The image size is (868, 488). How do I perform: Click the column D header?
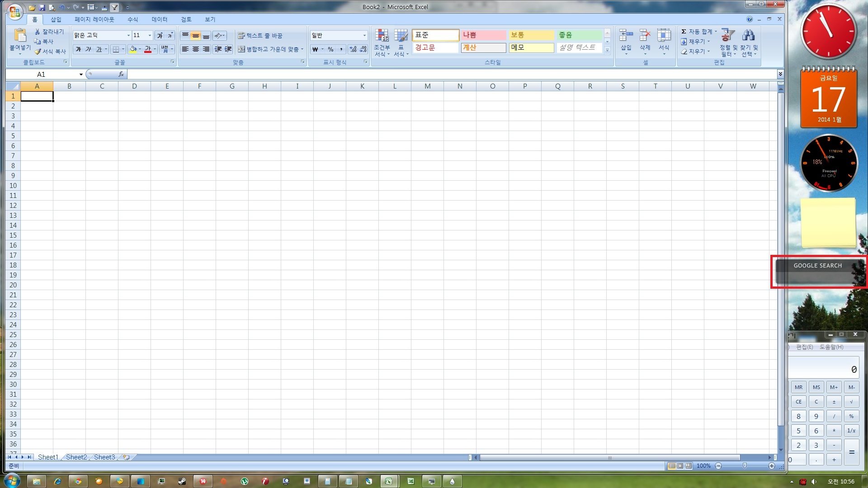click(x=134, y=86)
